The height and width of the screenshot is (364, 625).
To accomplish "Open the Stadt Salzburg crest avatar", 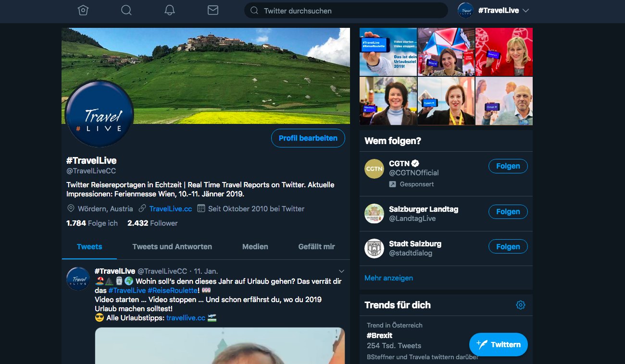I will [x=374, y=248].
